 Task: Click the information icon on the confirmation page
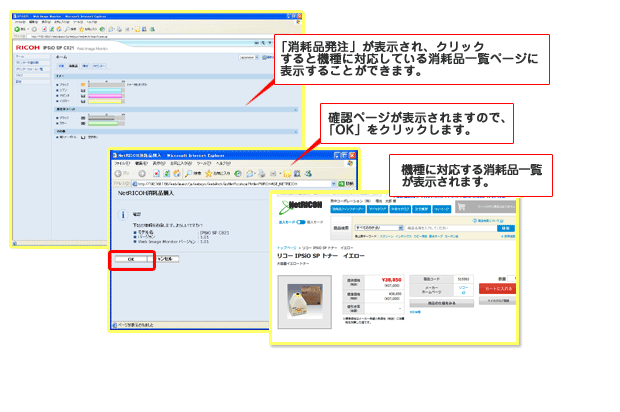pos(123,215)
